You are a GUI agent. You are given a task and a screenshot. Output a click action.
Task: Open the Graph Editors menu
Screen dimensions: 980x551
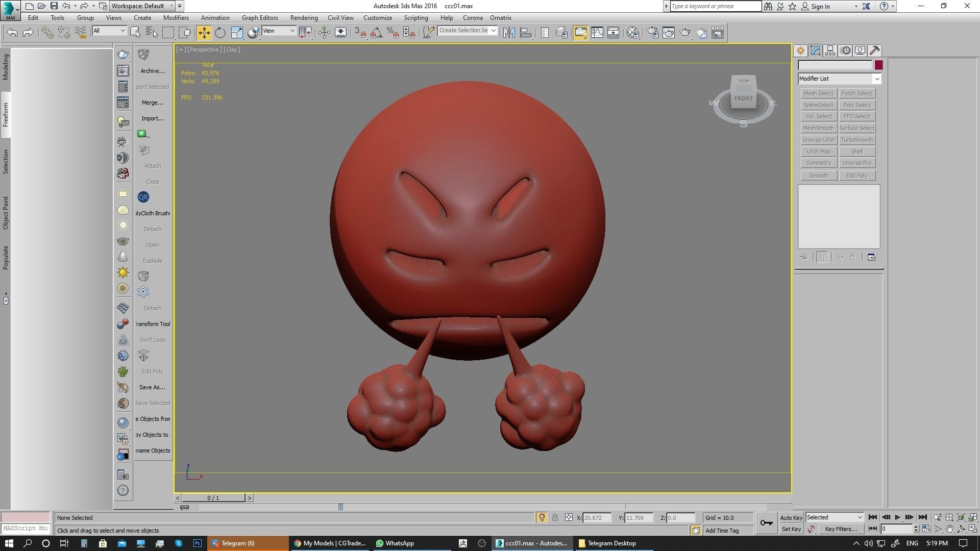(x=260, y=18)
